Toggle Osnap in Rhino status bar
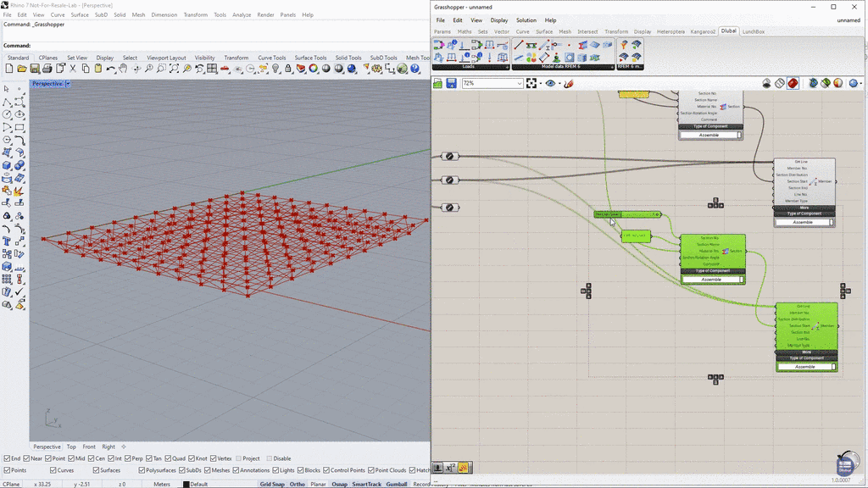The image size is (868, 488). click(x=339, y=484)
